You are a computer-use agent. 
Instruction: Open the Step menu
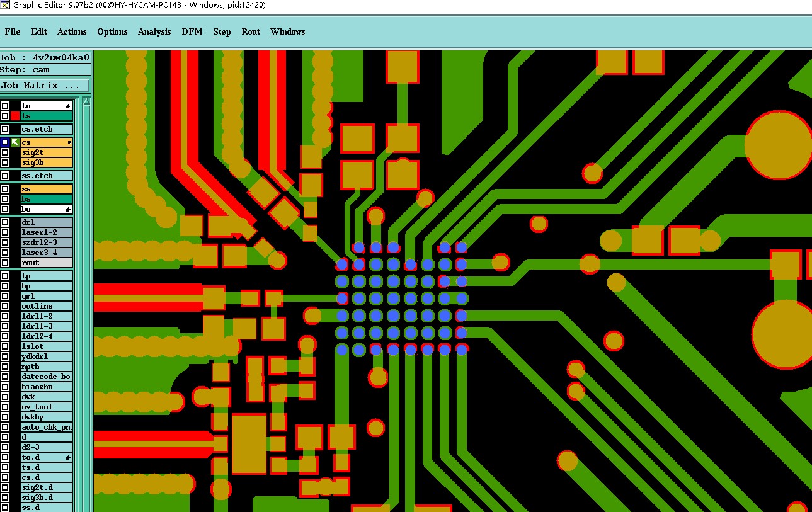(222, 31)
